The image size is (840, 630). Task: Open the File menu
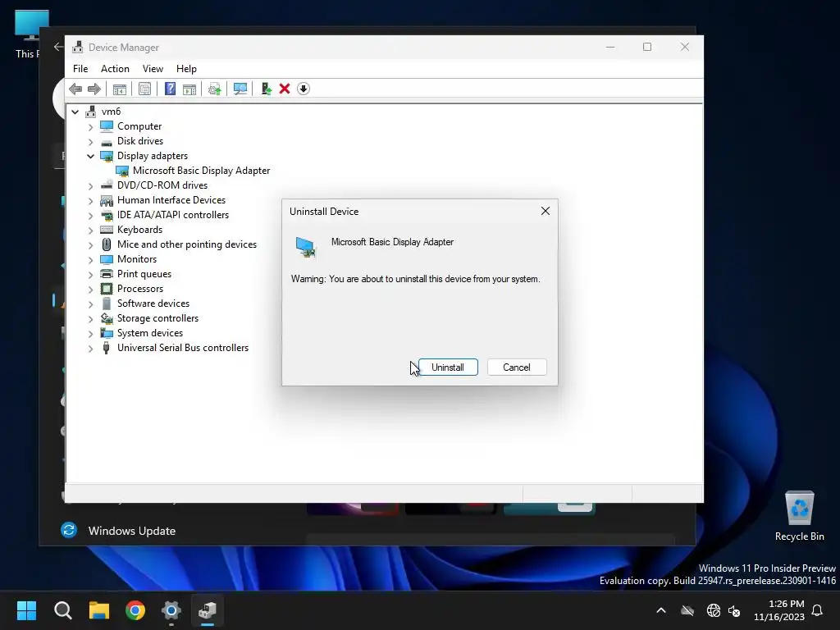(x=80, y=69)
